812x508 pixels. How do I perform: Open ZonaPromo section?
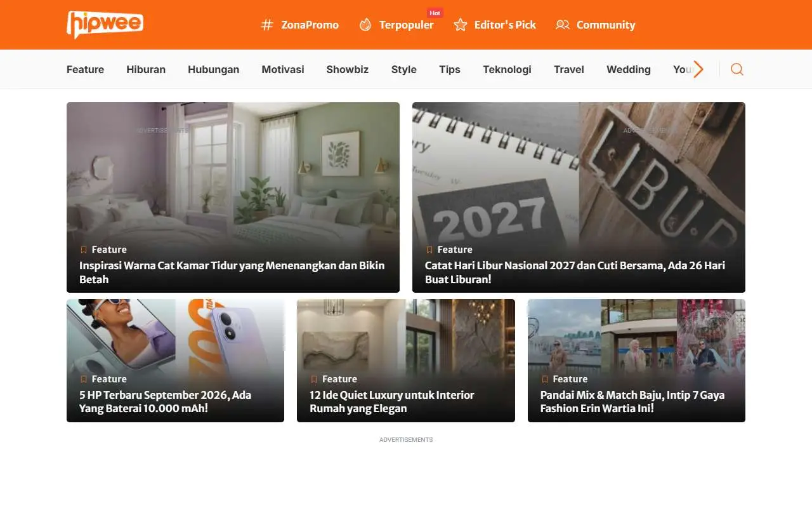(x=310, y=25)
